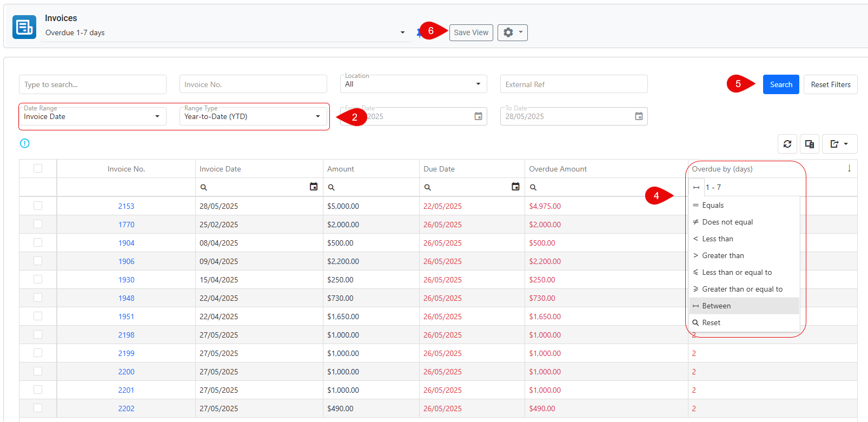Click the blue Search button

point(781,84)
